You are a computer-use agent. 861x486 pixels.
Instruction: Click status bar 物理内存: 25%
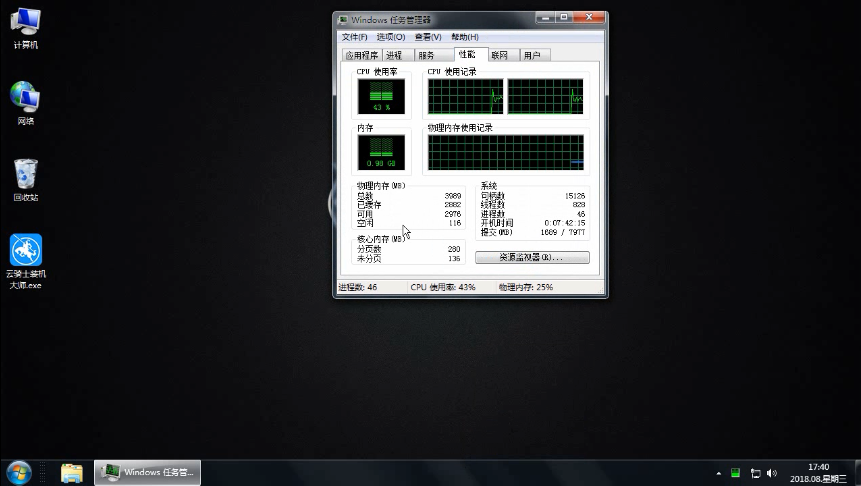(x=525, y=287)
